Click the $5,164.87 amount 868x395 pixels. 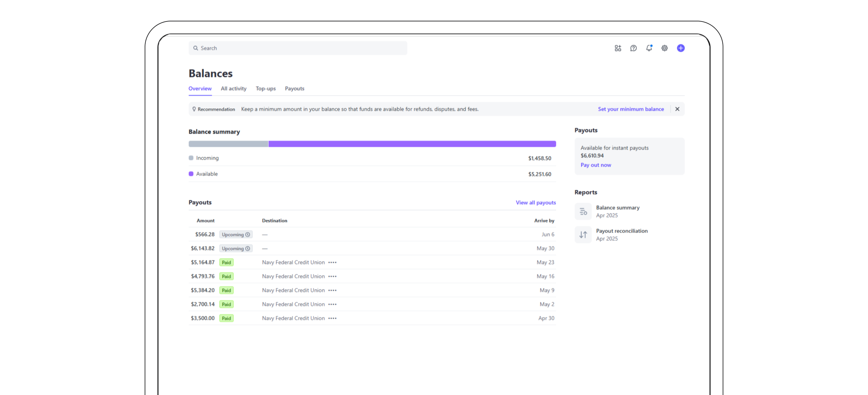(x=203, y=262)
